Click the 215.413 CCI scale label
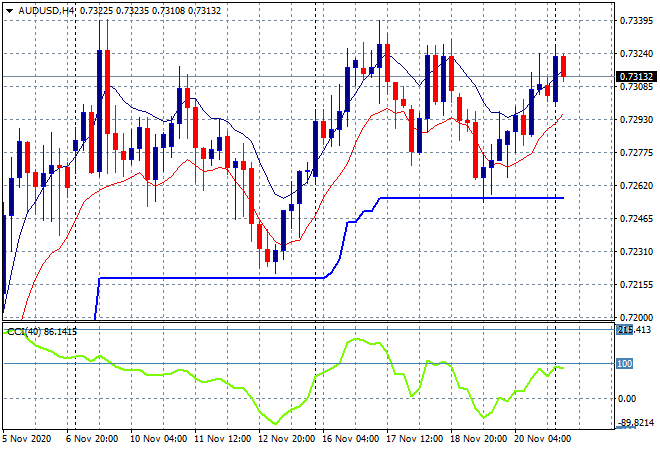660x450 pixels. (x=633, y=330)
